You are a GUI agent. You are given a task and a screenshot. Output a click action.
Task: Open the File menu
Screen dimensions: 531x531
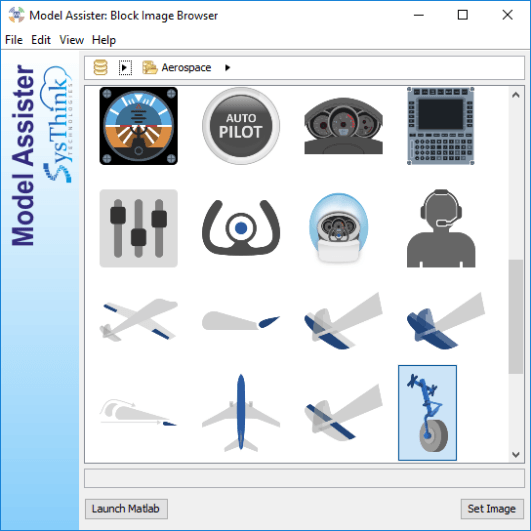point(14,40)
